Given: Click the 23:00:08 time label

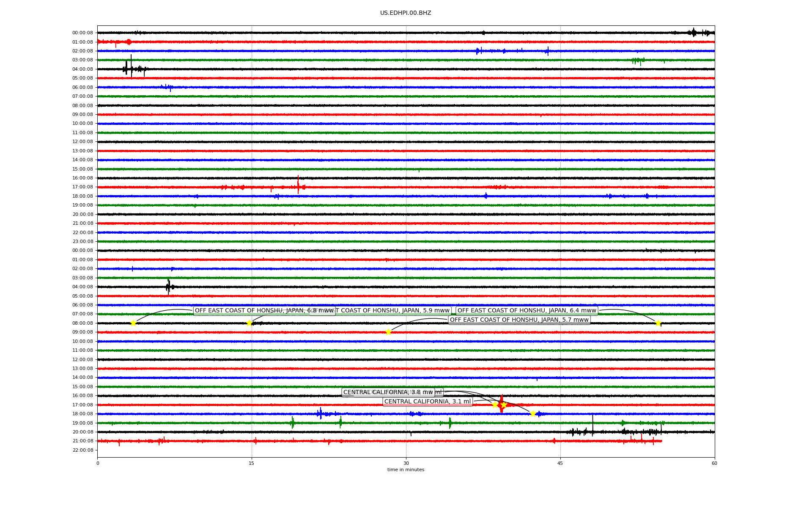Looking at the screenshot, I should (82, 241).
